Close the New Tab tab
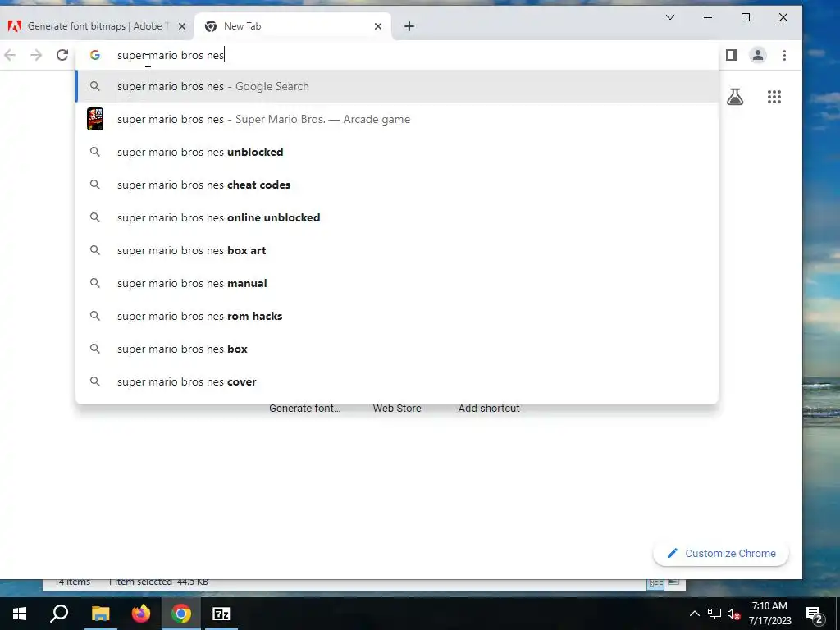Viewport: 840px width, 630px height. coord(377,26)
